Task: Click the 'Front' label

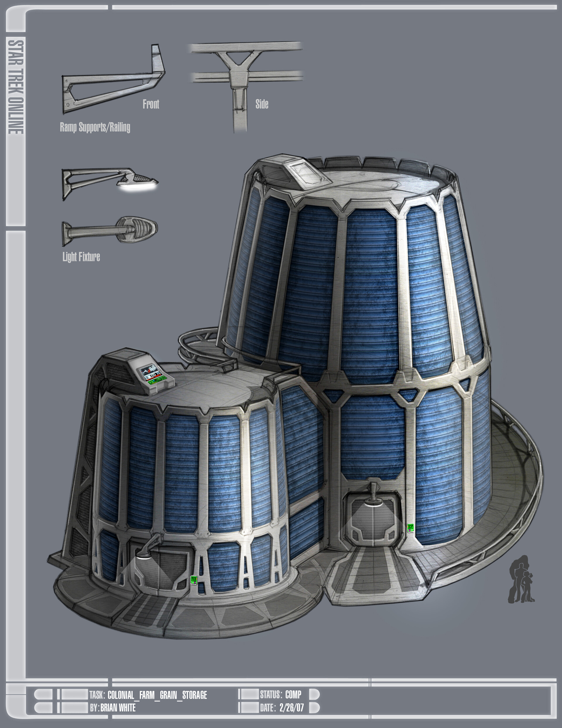Action: [x=151, y=104]
